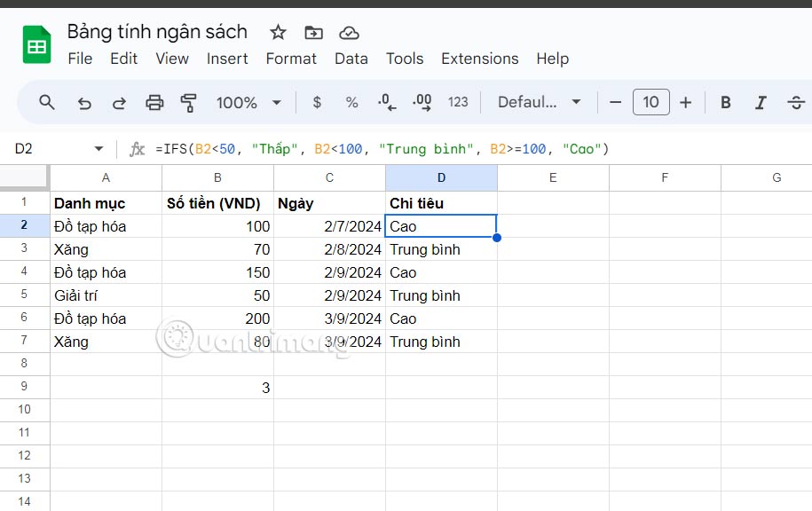Open the name box dropdown
The height and width of the screenshot is (511, 812).
tap(99, 148)
